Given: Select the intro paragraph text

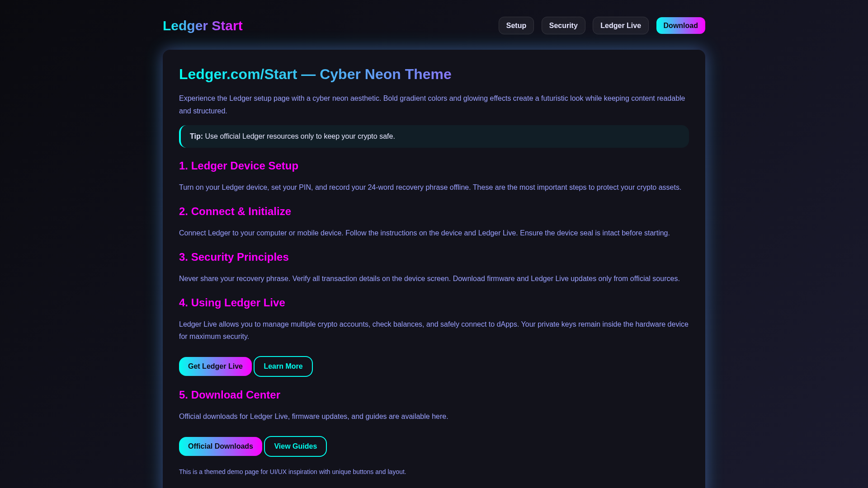Looking at the screenshot, I should [x=432, y=104].
